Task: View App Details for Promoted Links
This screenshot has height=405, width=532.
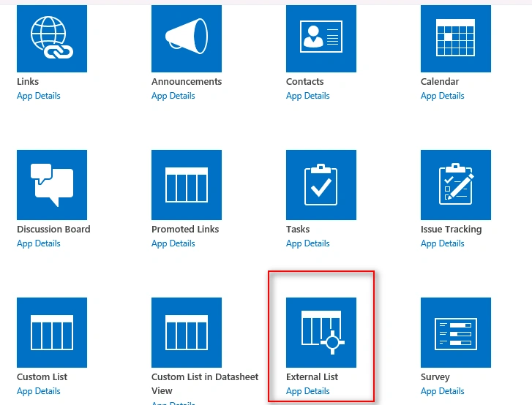Action: point(173,243)
